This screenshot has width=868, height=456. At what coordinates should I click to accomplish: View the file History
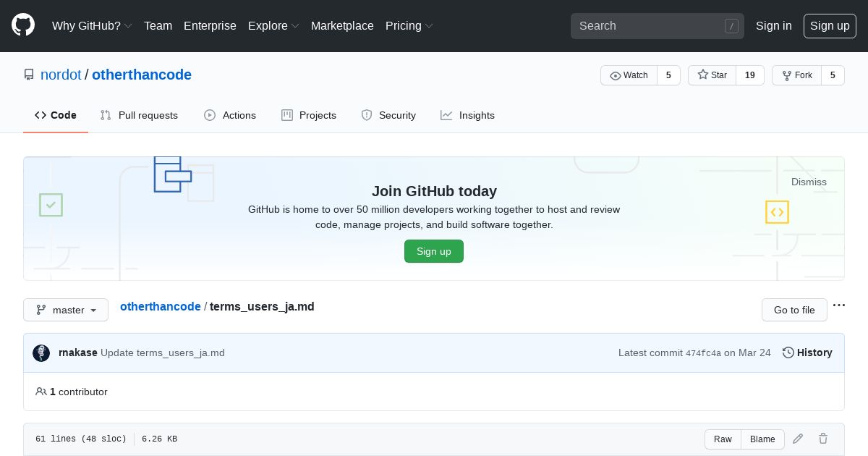pyautogui.click(x=807, y=352)
